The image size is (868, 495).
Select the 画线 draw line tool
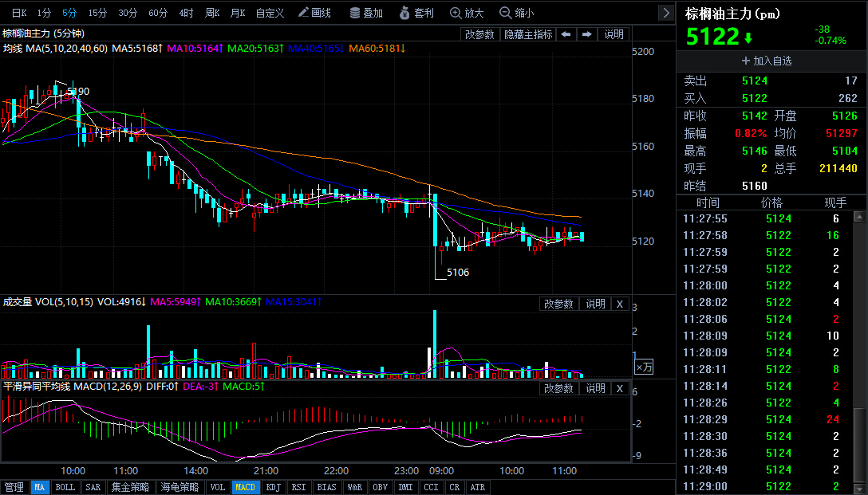point(314,13)
